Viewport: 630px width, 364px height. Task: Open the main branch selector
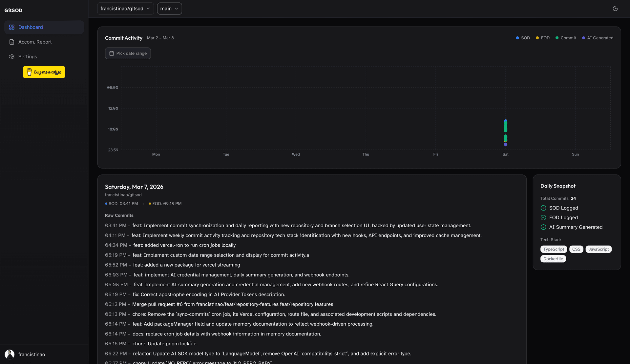pyautogui.click(x=169, y=9)
